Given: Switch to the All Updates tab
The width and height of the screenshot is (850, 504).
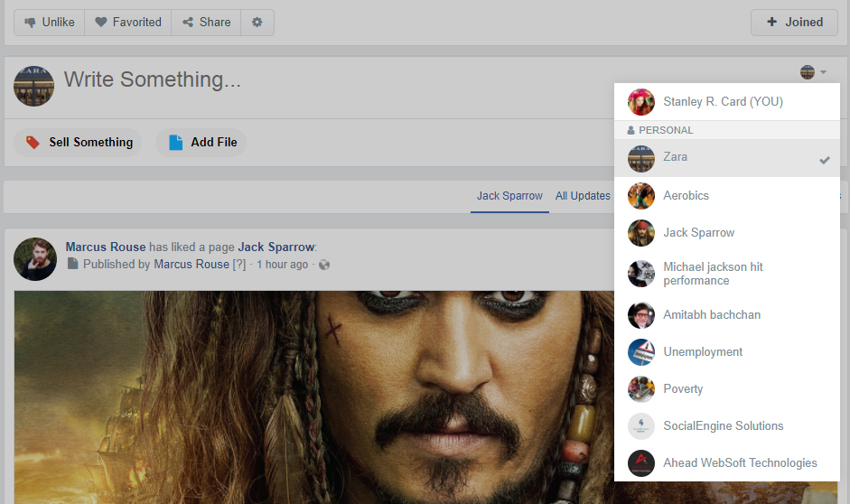Looking at the screenshot, I should tap(583, 196).
